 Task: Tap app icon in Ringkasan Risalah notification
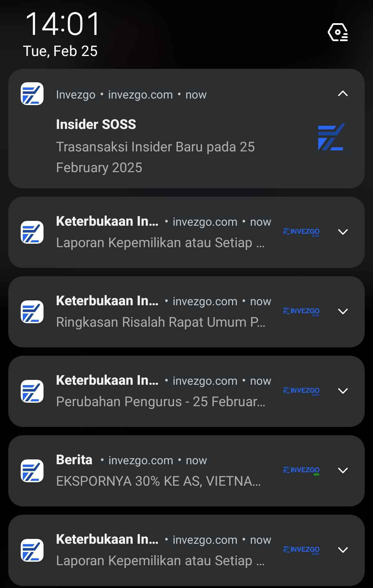[x=32, y=311]
